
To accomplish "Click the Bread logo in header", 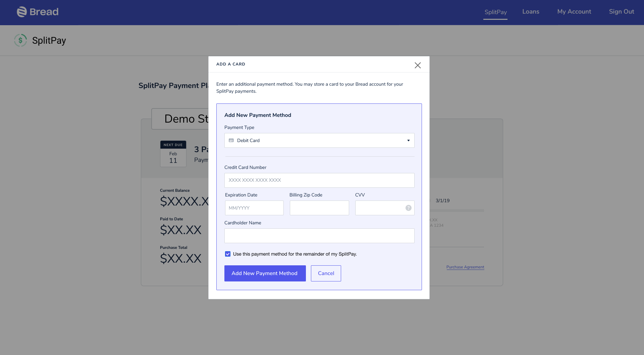I will 38,12.
